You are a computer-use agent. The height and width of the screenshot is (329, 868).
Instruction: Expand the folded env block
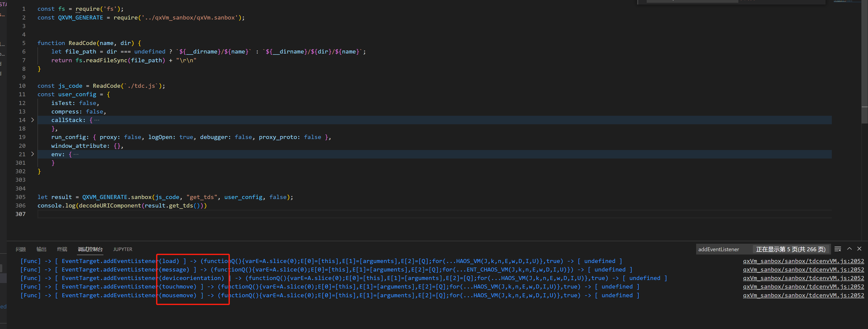pos(33,154)
